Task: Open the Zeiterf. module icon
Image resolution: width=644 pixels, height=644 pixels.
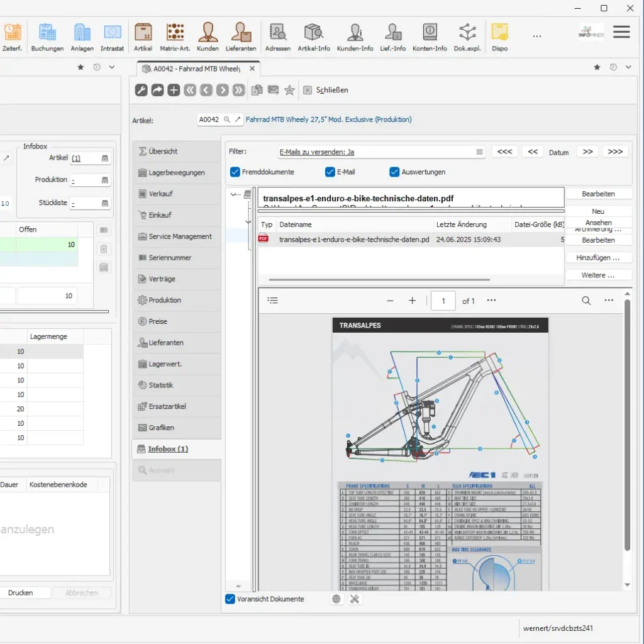Action: 13,37
